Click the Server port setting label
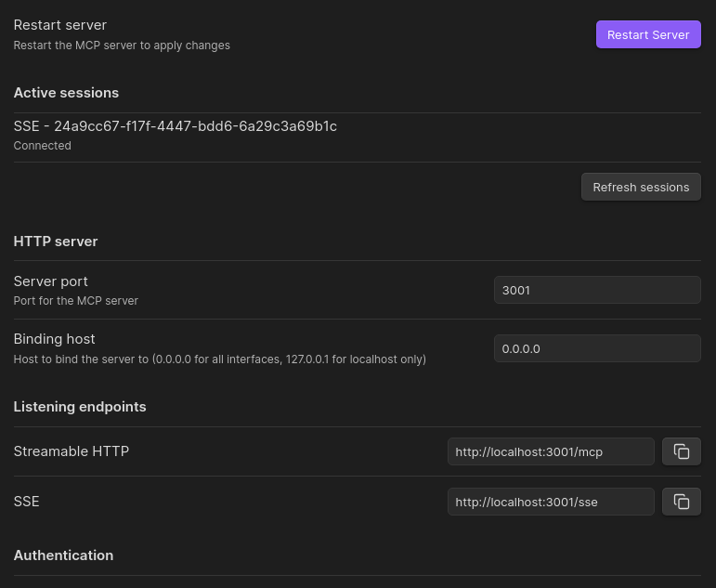716x588 pixels. click(51, 281)
